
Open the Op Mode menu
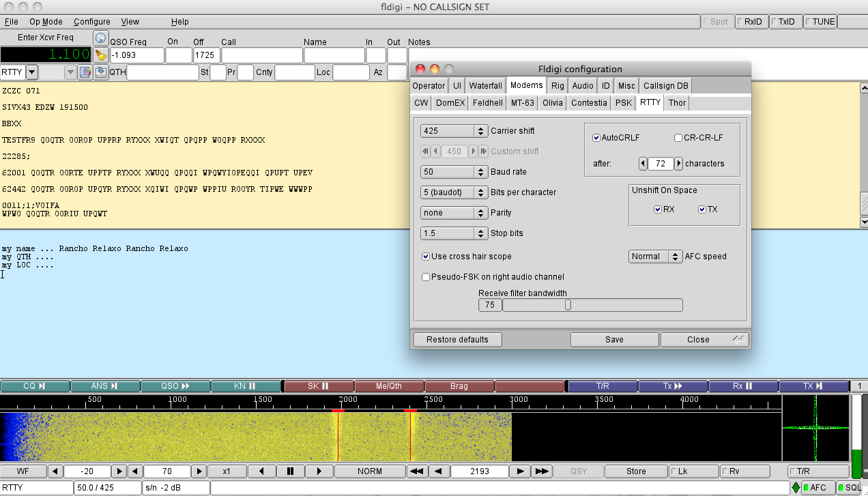pos(46,22)
